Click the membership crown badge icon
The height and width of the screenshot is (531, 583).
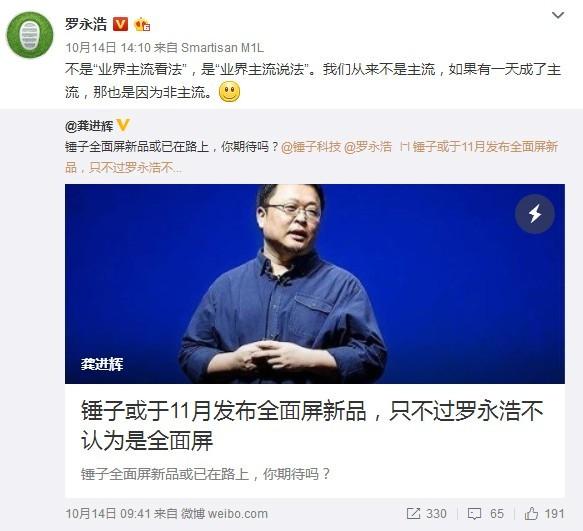tap(142, 25)
